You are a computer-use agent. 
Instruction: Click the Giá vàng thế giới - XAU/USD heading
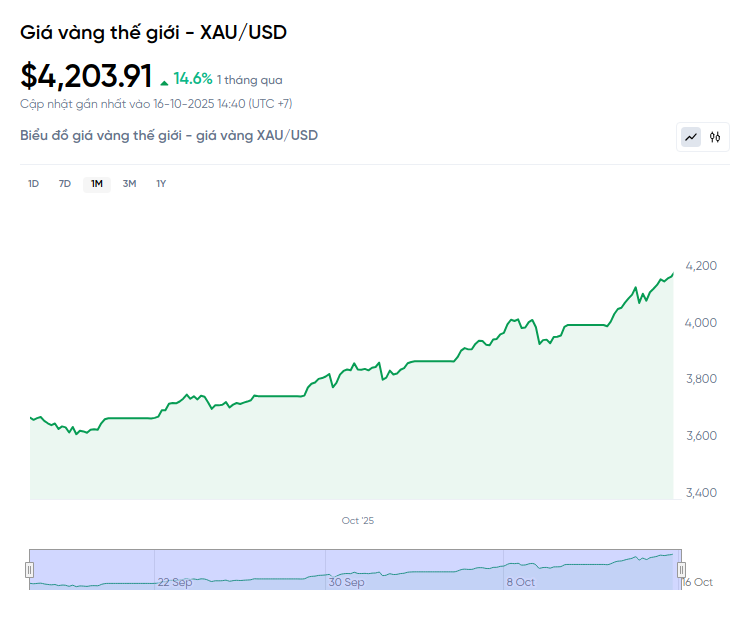tap(153, 32)
